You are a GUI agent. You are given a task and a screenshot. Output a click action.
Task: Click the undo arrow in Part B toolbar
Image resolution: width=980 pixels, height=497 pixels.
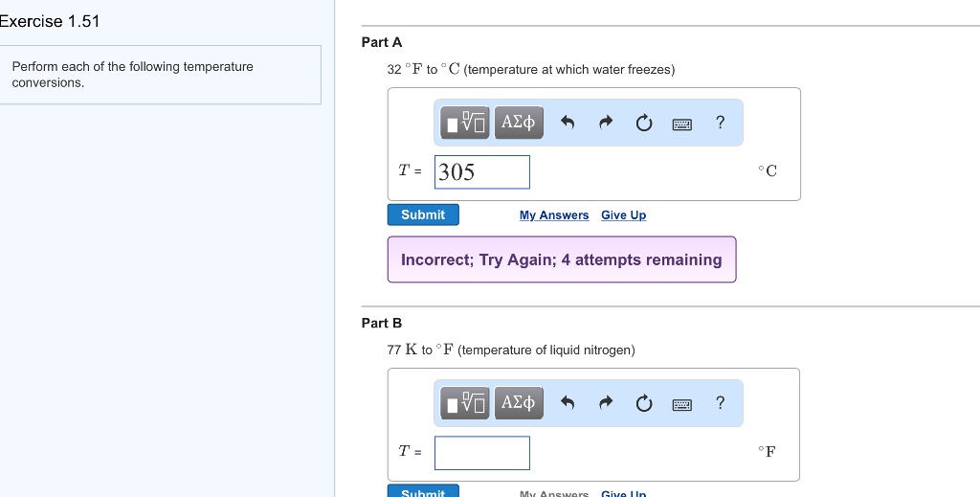point(567,403)
